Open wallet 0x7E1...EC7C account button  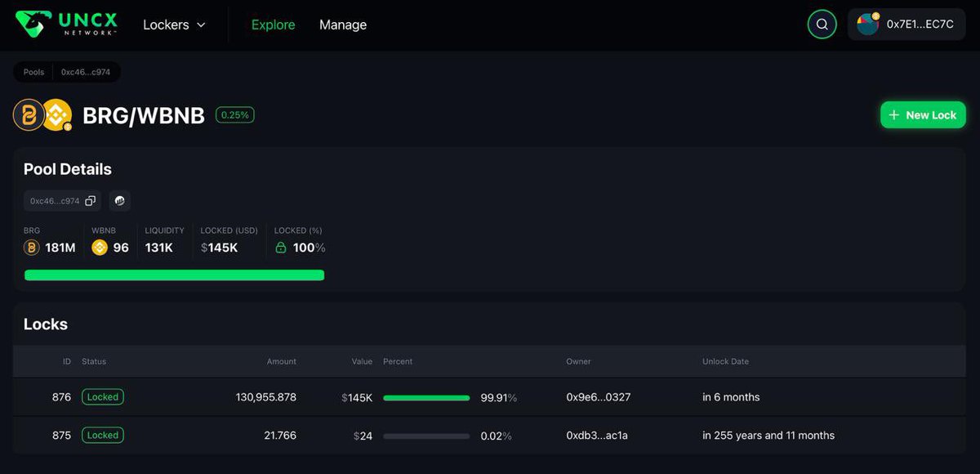click(906, 25)
